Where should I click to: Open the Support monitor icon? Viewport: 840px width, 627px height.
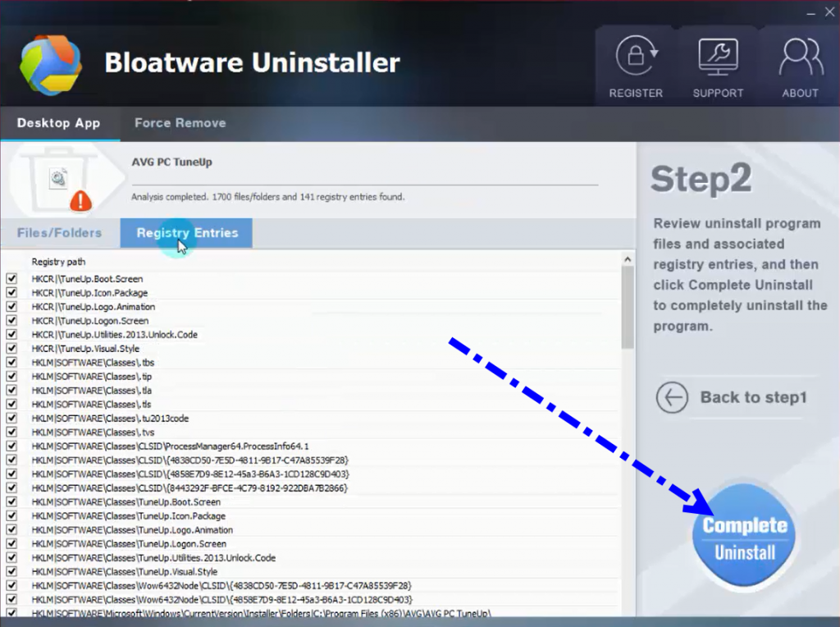click(x=718, y=56)
